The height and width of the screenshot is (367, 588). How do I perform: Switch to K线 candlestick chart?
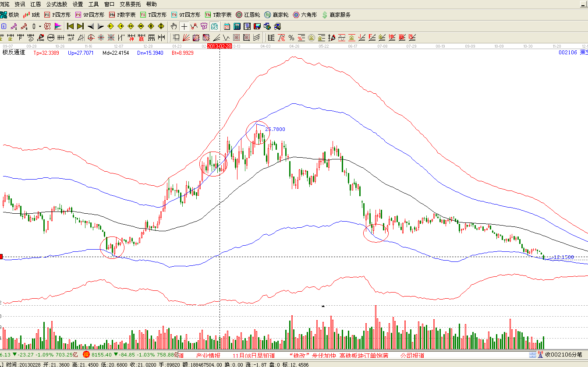pos(32,15)
